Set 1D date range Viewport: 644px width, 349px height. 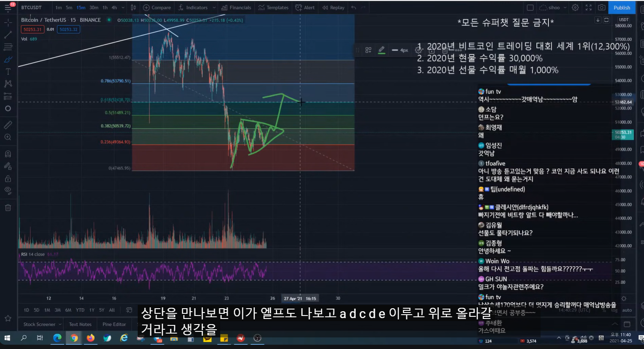pos(27,310)
